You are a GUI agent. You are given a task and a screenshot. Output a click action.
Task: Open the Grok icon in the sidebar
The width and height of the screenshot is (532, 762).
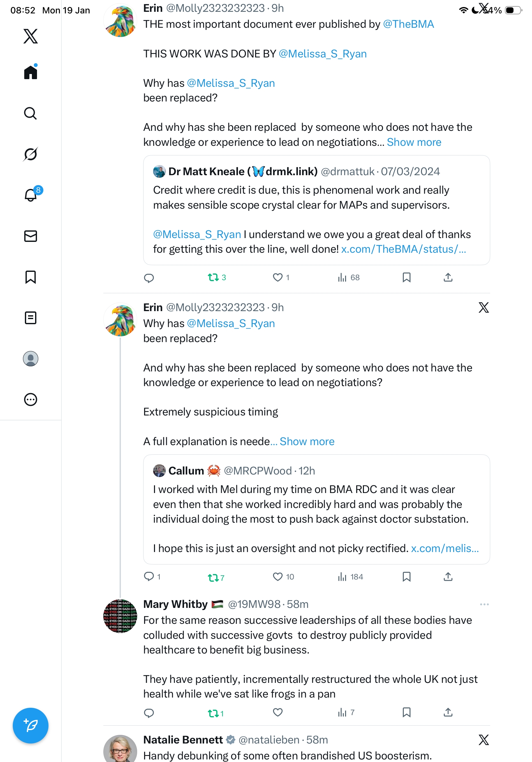click(31, 154)
